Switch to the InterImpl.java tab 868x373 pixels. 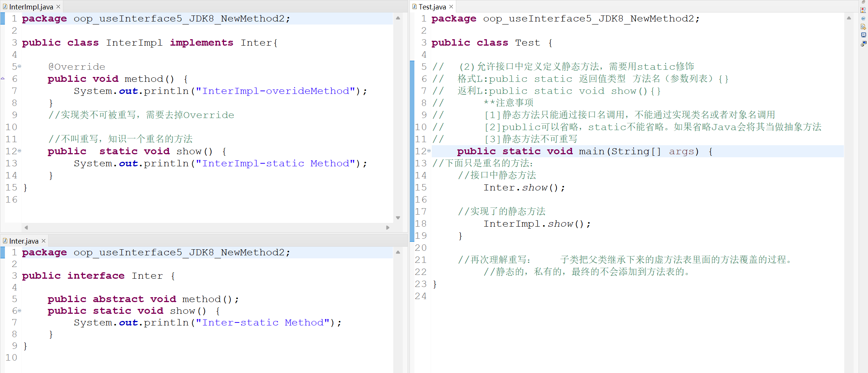tap(31, 7)
